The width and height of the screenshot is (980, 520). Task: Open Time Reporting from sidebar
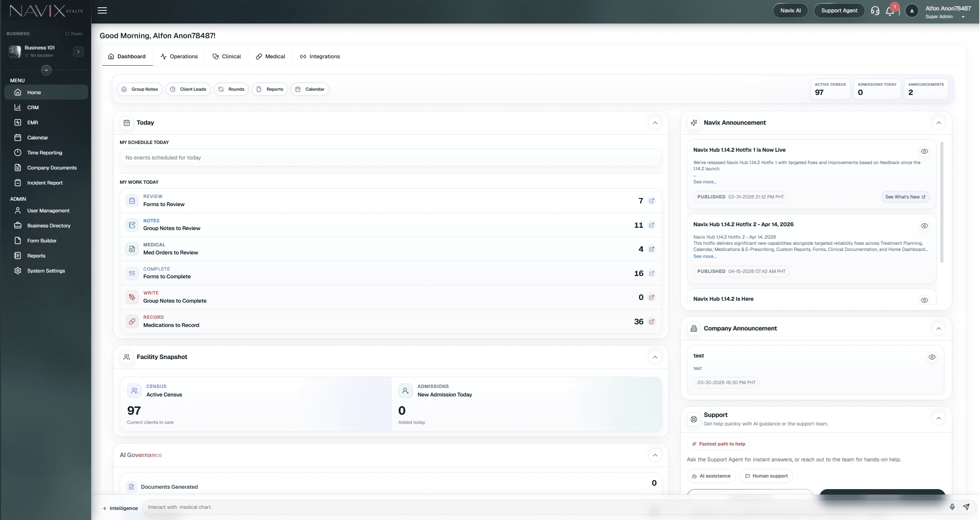pyautogui.click(x=46, y=152)
